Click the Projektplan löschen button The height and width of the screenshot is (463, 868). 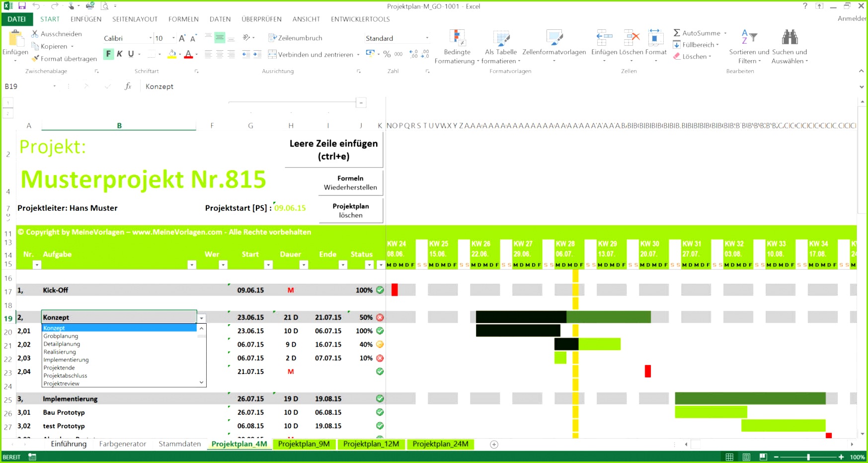pyautogui.click(x=351, y=210)
